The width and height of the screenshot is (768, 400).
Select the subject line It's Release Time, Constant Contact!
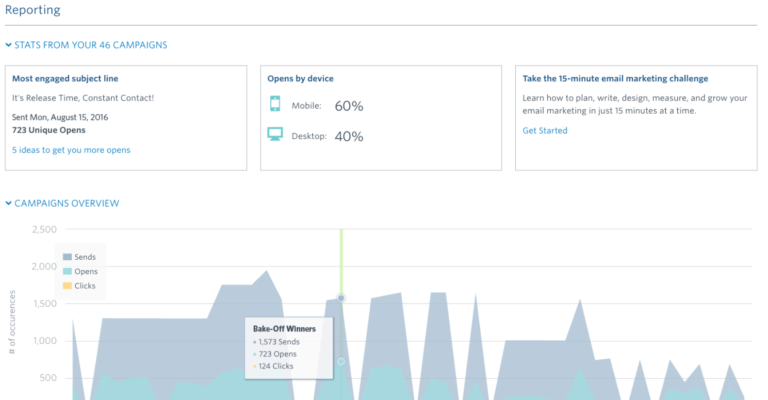pyautogui.click(x=83, y=98)
